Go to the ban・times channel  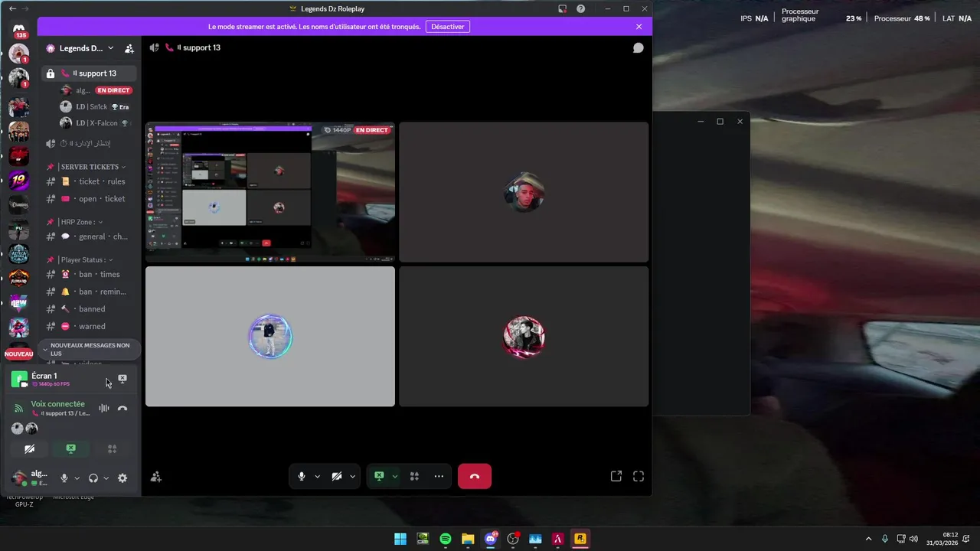coord(91,274)
